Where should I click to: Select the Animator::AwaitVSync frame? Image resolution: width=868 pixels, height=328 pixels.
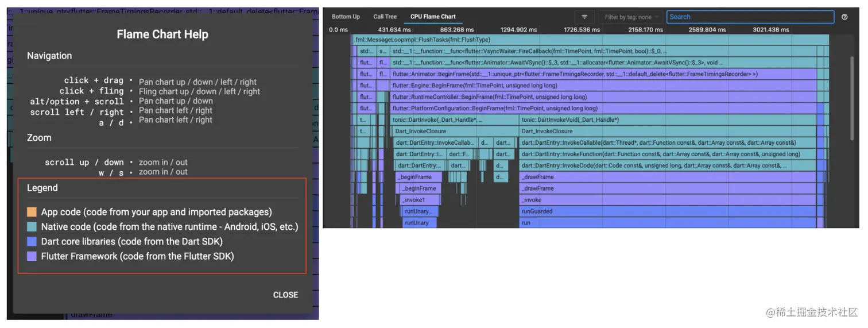(603, 63)
